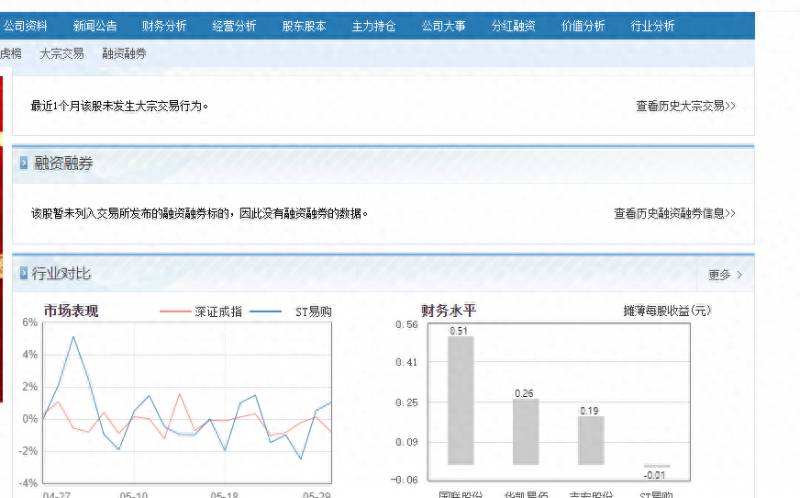Click the 该股暂未列入交易所 notice text

[x=199, y=213]
